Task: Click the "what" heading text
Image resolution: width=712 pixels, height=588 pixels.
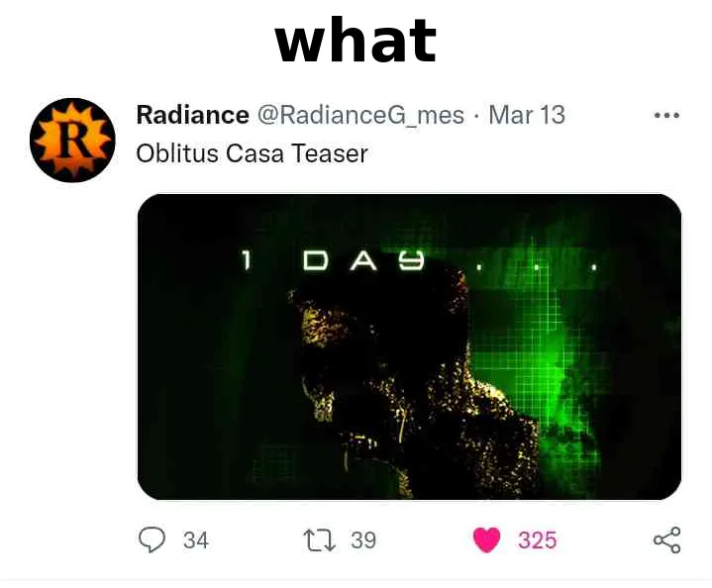Action: (356, 40)
